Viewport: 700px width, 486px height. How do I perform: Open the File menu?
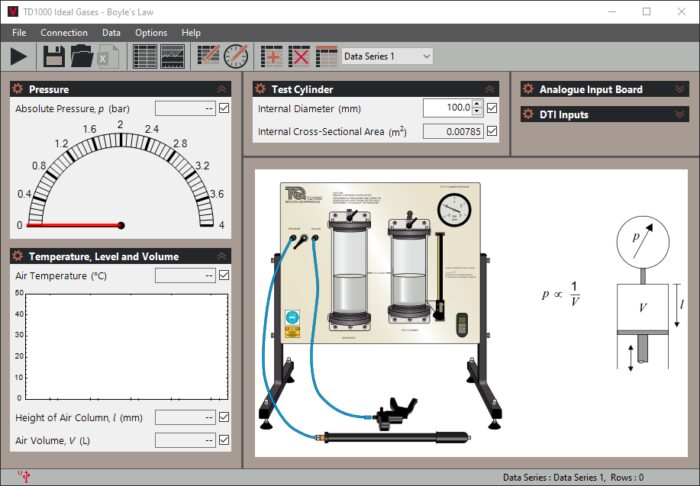(x=19, y=33)
